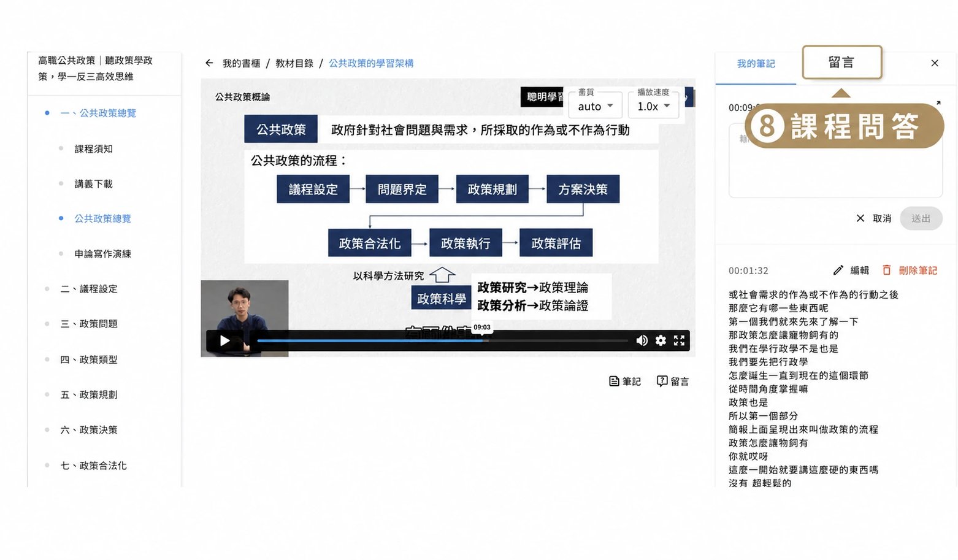Open the 筆記 notes button under the video
This screenshot has width=958, height=560.
tap(625, 382)
